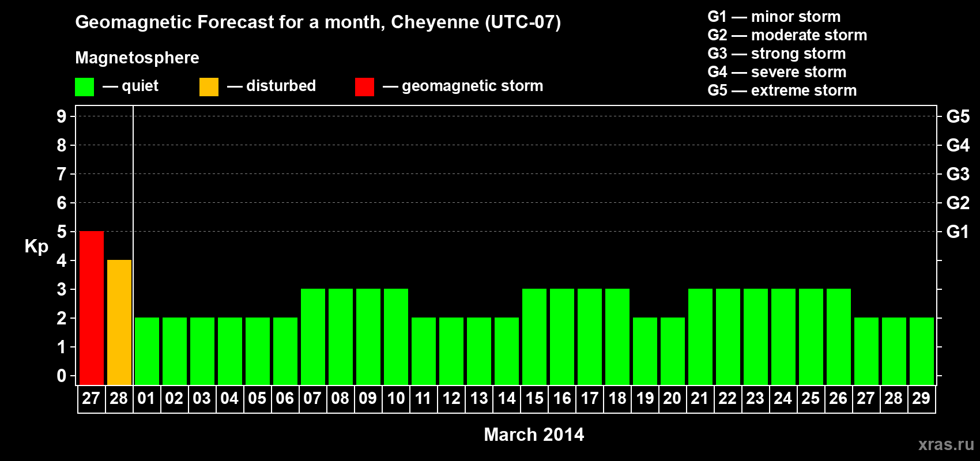The image size is (980, 461).
Task: Click the Kp axis value 3
Action: (x=62, y=289)
